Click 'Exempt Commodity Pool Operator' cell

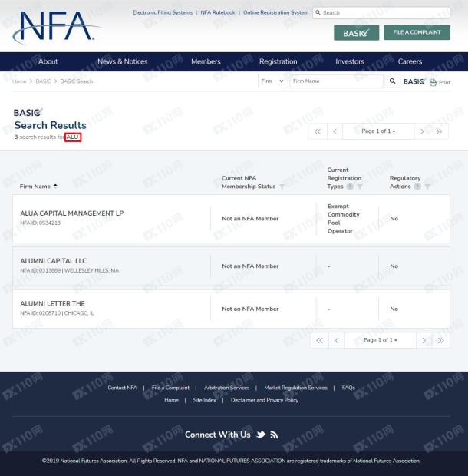pos(344,219)
